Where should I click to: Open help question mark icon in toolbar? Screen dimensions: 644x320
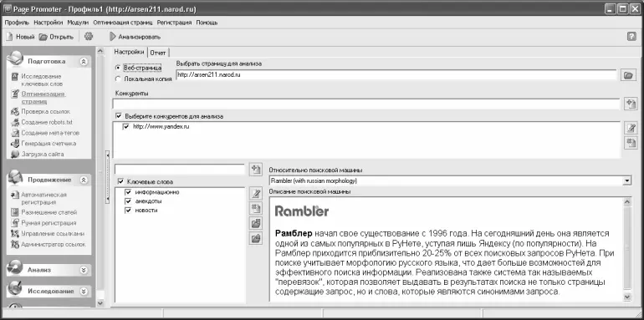coord(631,37)
